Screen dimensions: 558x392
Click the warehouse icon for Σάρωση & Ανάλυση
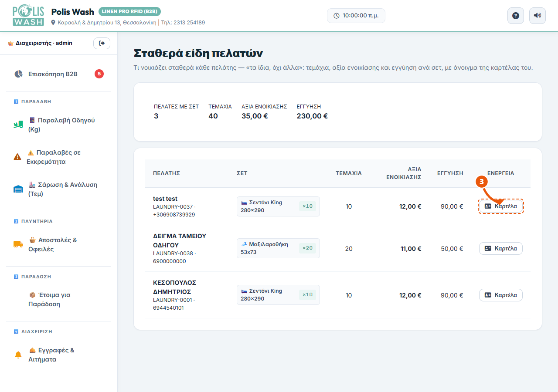click(18, 189)
